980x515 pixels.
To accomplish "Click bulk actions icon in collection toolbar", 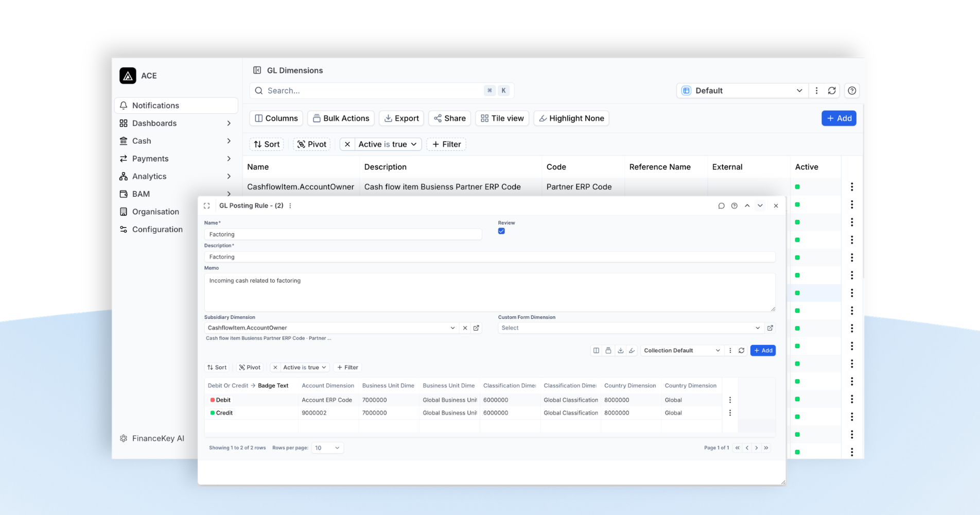I will click(608, 351).
